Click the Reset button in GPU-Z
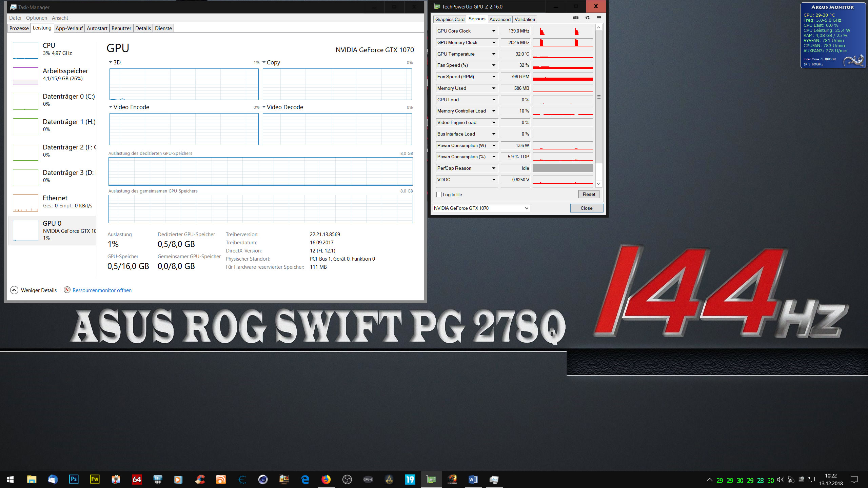This screenshot has width=868, height=488. (589, 194)
